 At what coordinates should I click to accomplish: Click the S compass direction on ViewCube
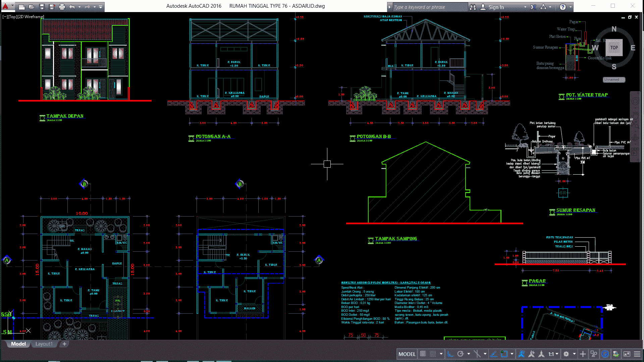pos(614,66)
